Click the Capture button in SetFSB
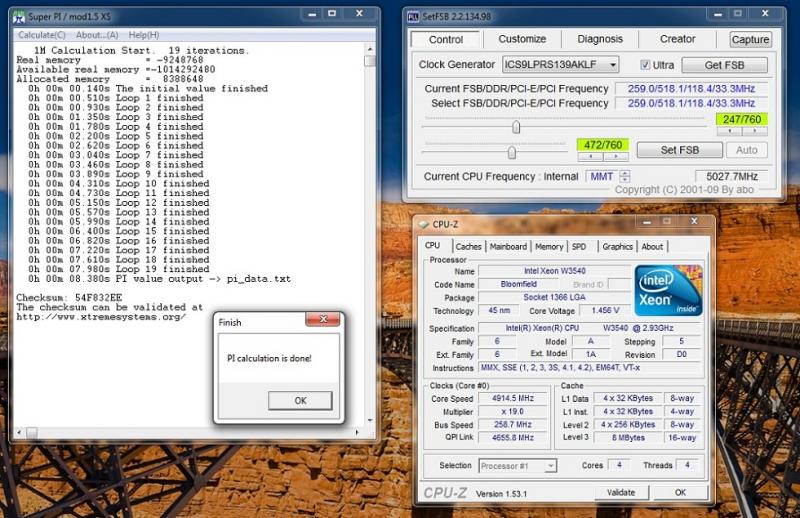Screen dimensions: 800x518 point(750,40)
